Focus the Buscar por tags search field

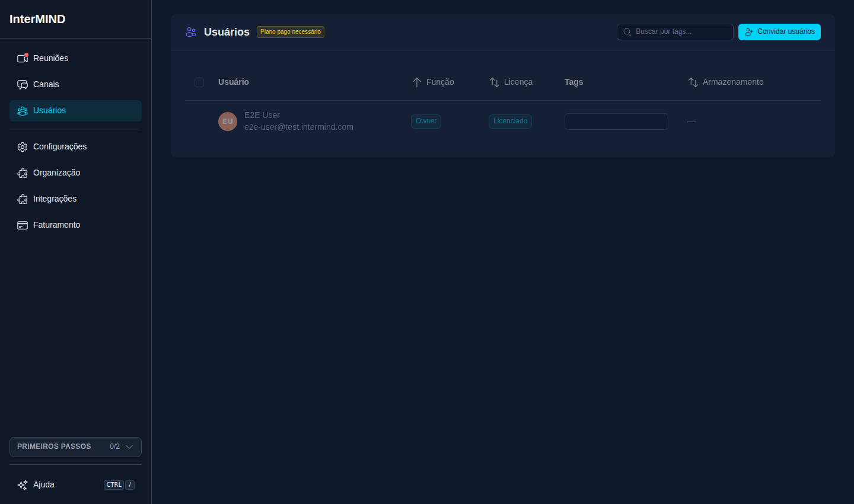pos(675,32)
